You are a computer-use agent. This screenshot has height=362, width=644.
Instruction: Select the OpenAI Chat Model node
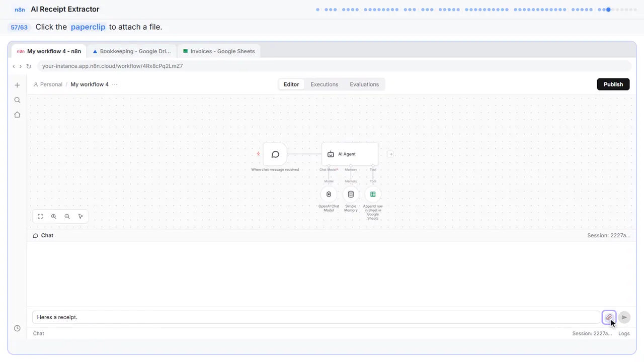click(329, 194)
